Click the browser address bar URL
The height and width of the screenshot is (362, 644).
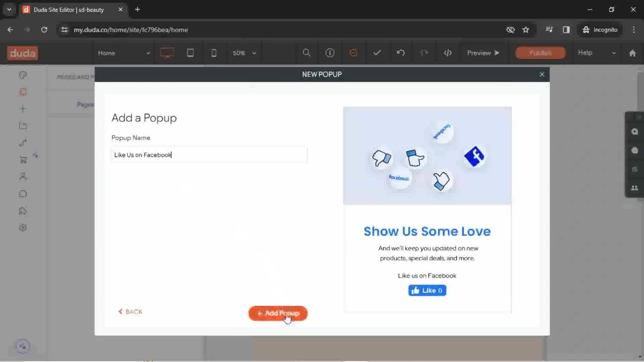pyautogui.click(x=131, y=30)
